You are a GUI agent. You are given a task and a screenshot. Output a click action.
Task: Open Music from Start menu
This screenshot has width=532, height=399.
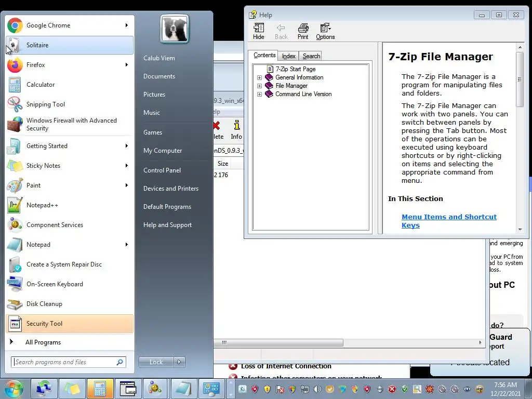(x=152, y=113)
